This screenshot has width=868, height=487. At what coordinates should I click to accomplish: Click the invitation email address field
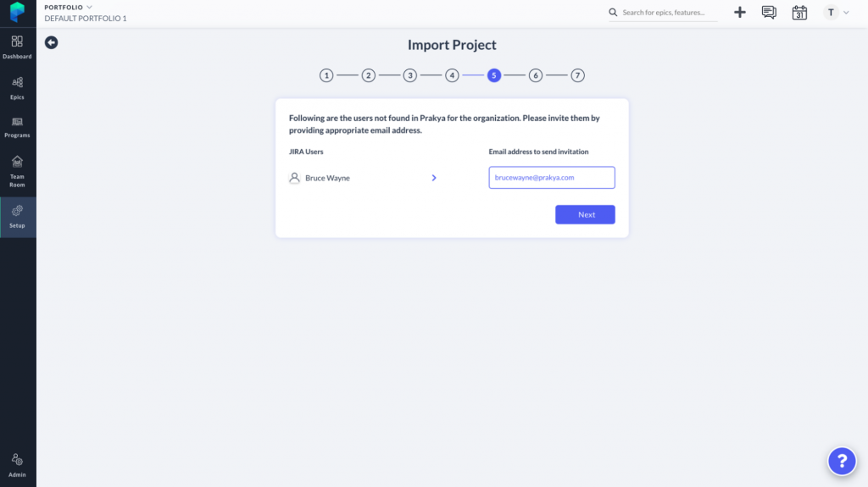pos(551,178)
